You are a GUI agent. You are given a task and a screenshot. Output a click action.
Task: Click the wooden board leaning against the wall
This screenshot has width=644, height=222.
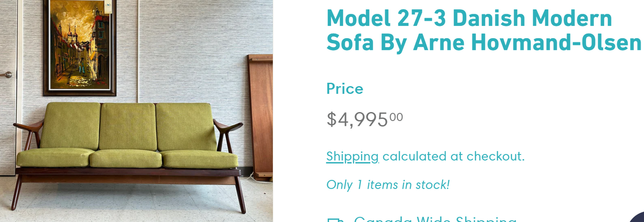click(262, 116)
